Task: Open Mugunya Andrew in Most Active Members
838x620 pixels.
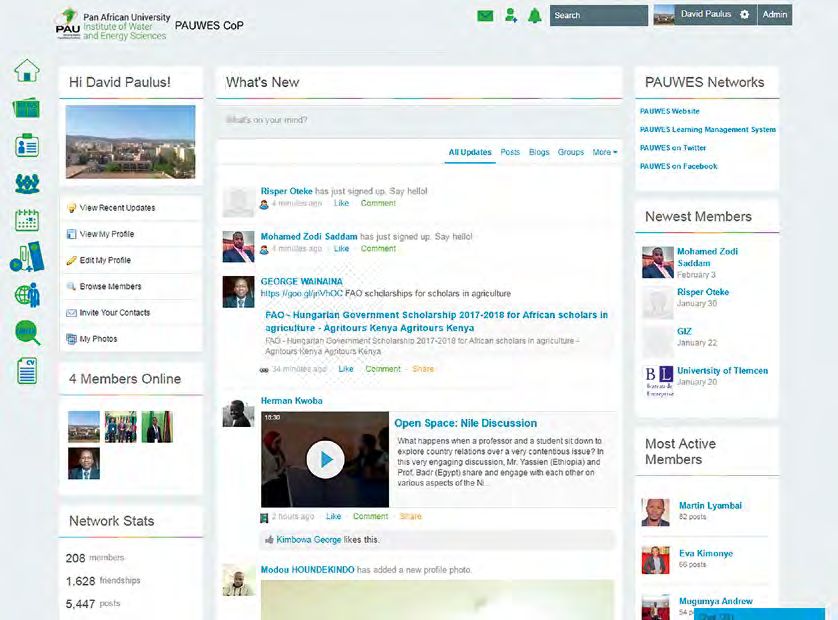Action: 716,601
